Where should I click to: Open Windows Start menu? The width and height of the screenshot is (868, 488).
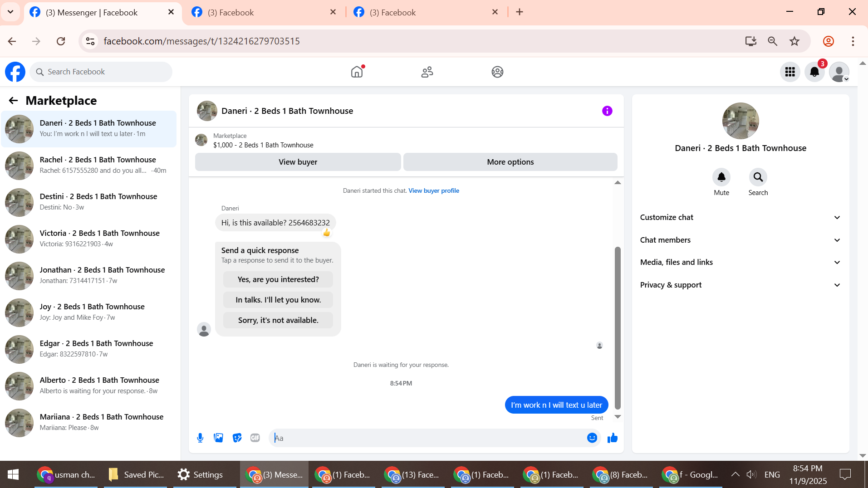[x=13, y=475]
